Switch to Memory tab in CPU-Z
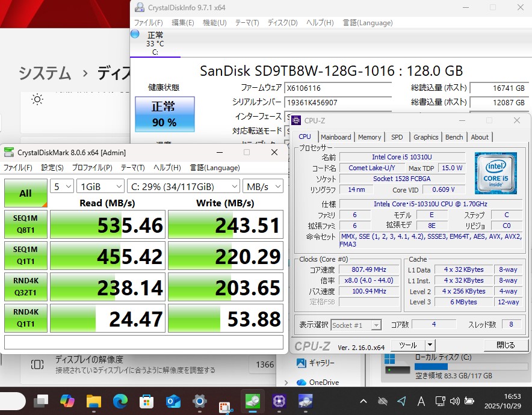This screenshot has width=532, height=415. 370,137
